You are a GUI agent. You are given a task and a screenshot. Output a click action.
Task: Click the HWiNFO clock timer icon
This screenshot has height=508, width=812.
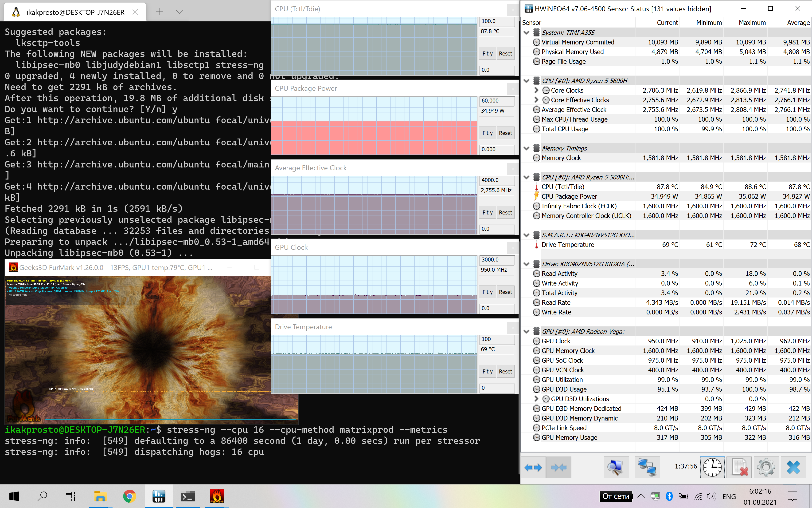pyautogui.click(x=712, y=467)
